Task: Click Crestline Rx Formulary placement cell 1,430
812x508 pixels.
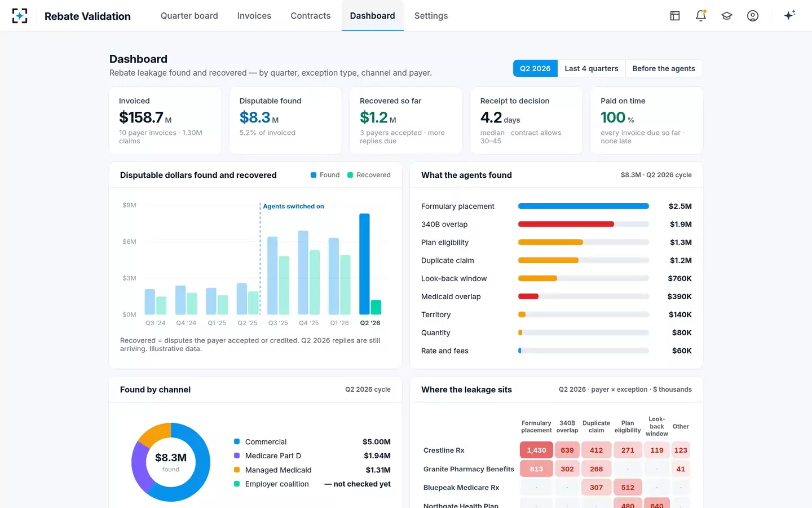Action: (x=536, y=450)
